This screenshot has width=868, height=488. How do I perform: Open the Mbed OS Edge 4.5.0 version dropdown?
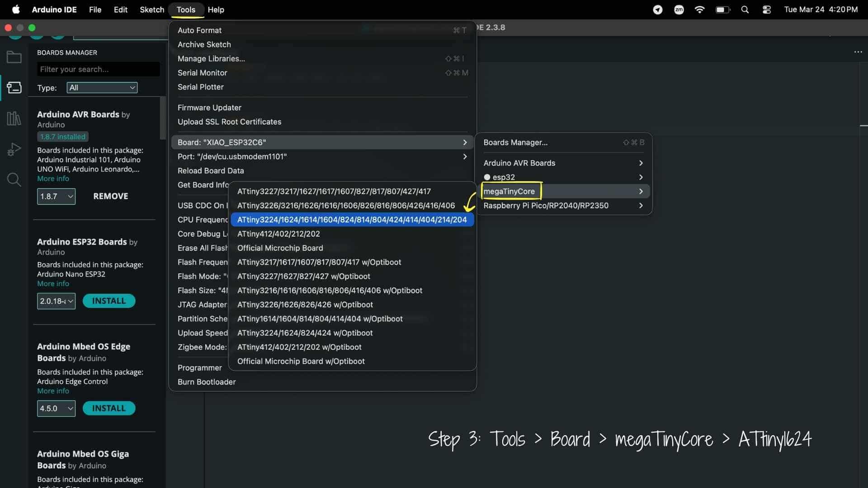pyautogui.click(x=56, y=408)
